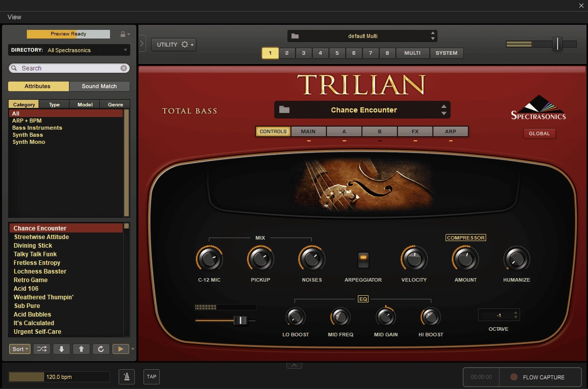Select the Sound Match tab
This screenshot has width=588, height=389.
click(99, 86)
